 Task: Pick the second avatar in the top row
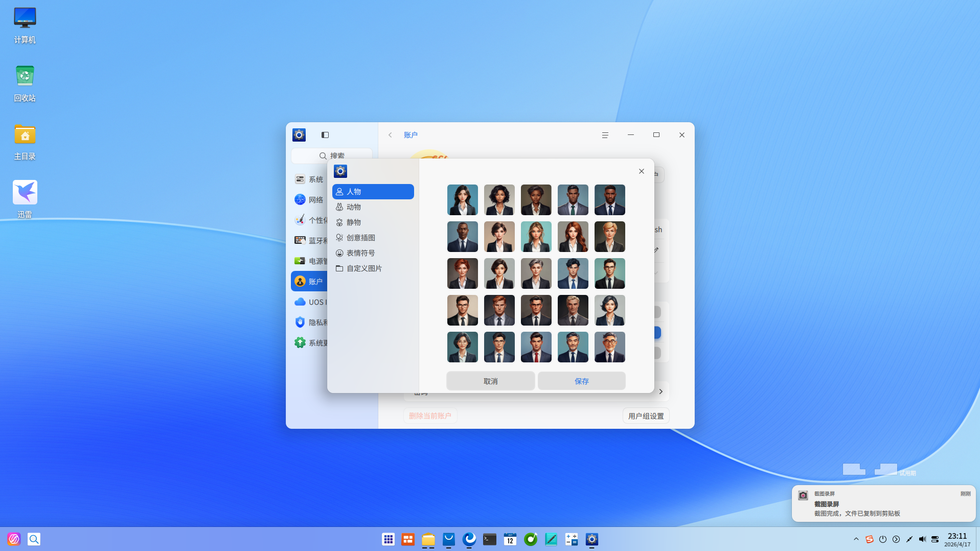point(499,200)
